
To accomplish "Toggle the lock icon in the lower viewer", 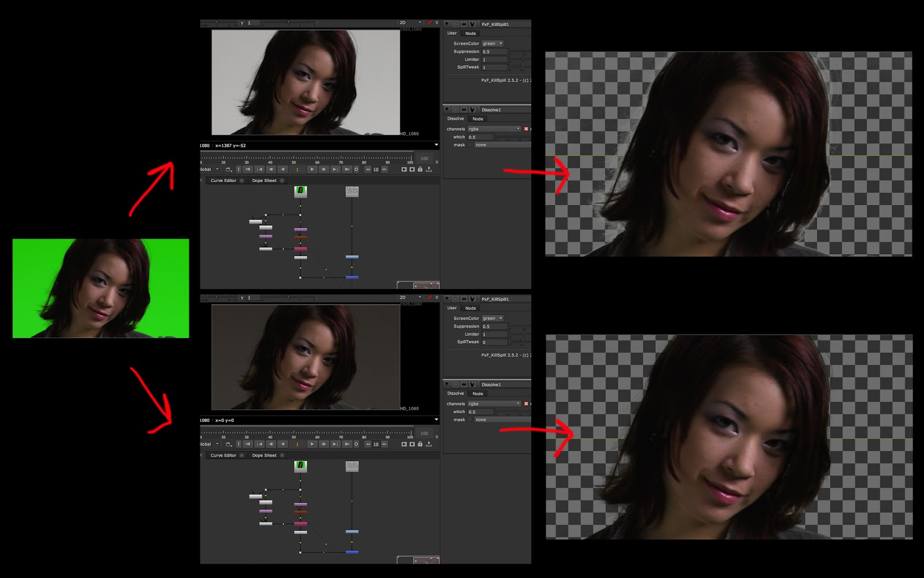I will (420, 444).
